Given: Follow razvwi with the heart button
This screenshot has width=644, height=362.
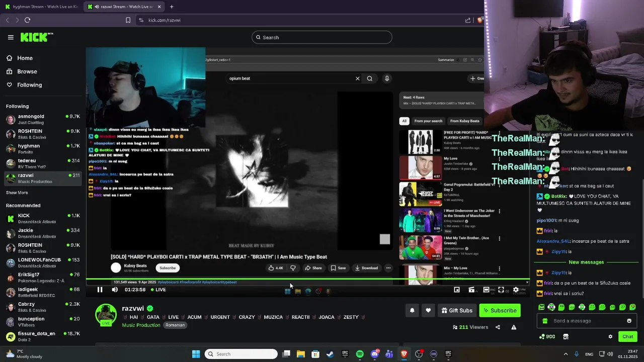Looking at the screenshot, I should [x=428, y=311].
